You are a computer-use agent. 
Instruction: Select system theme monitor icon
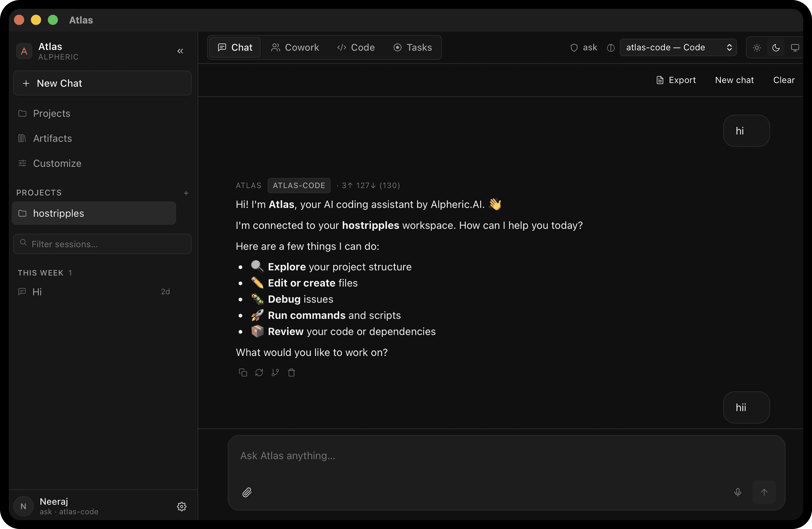(795, 47)
